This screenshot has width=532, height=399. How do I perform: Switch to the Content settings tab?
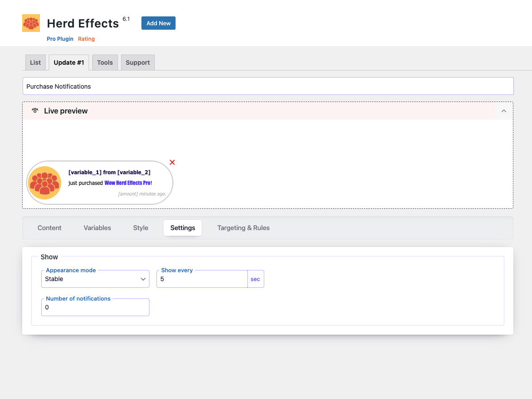pyautogui.click(x=50, y=228)
